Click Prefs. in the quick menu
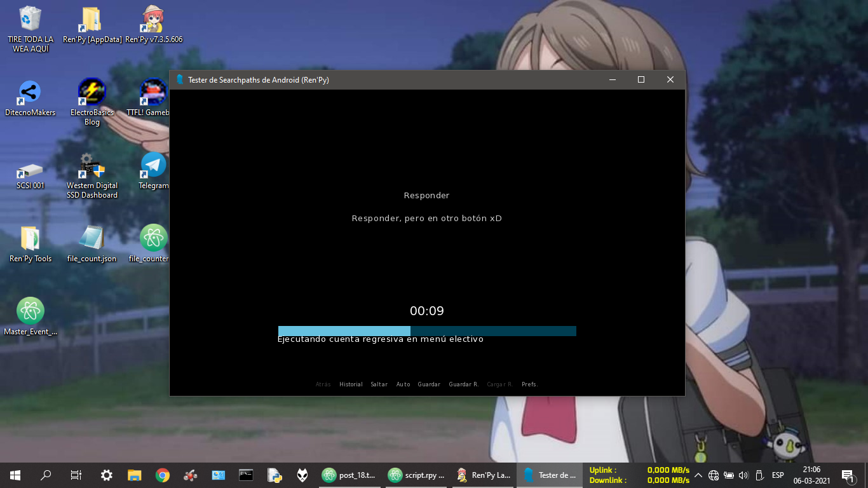The image size is (868, 488). pyautogui.click(x=529, y=384)
